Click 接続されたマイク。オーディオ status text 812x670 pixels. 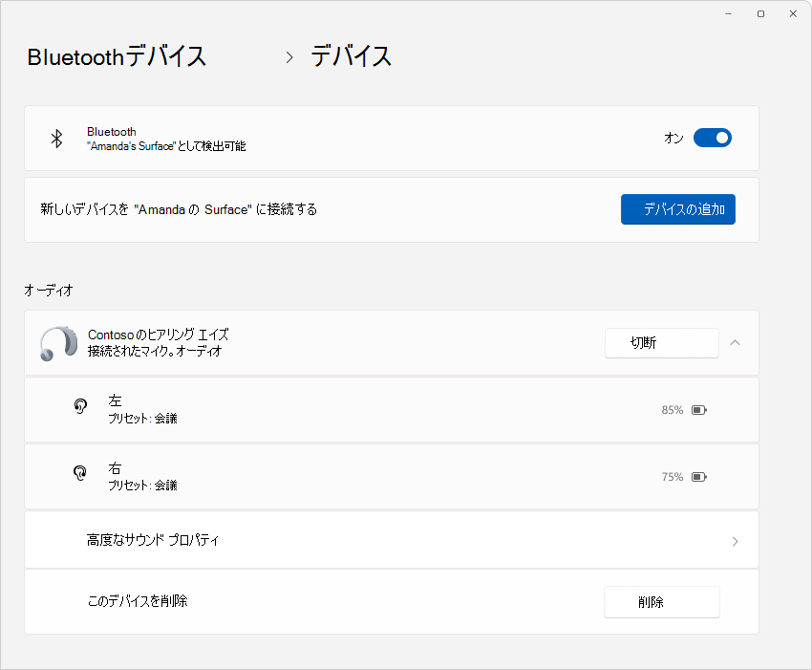pos(155,351)
